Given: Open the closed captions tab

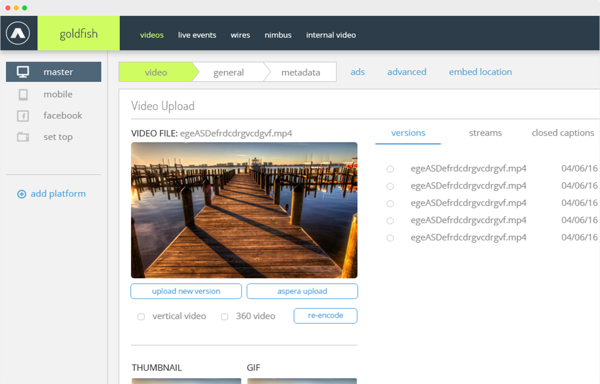Looking at the screenshot, I should pyautogui.click(x=562, y=133).
